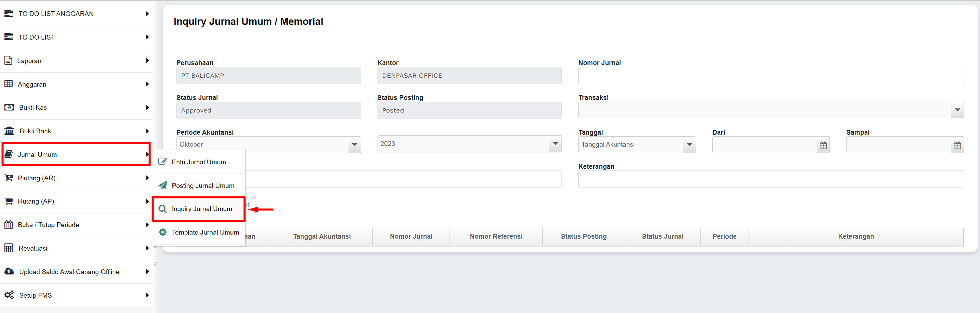
Task: Expand the Tanggal Akuntansi dropdown
Action: tap(689, 145)
